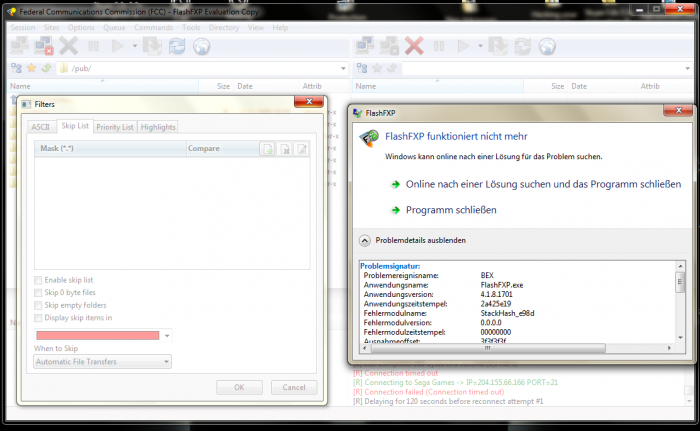Click the Disconnect icon in left pane toolbar
The height and width of the screenshot is (431, 700).
tap(44, 46)
